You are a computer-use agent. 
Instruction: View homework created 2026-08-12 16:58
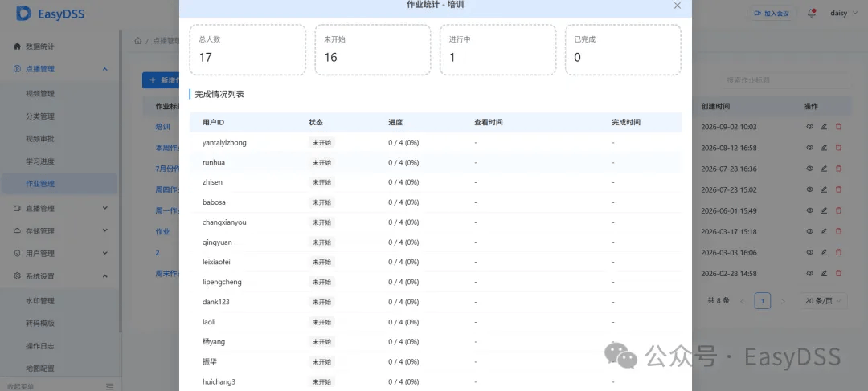(x=809, y=148)
